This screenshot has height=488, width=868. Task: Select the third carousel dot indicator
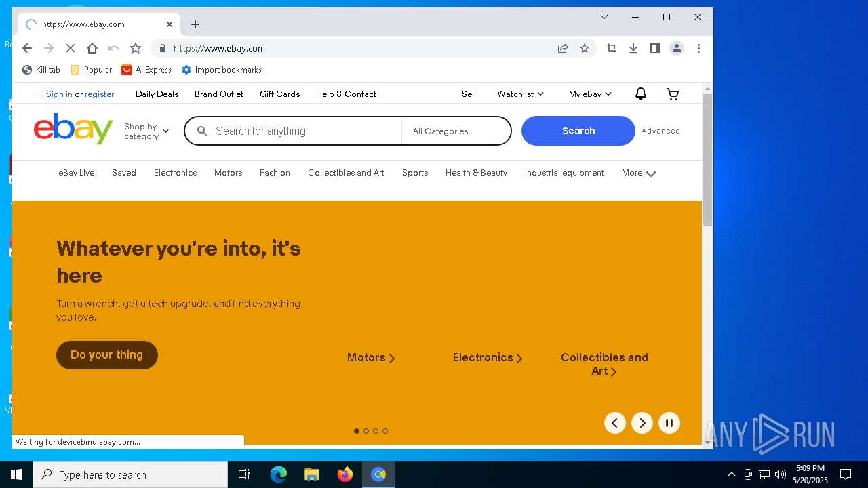point(376,431)
